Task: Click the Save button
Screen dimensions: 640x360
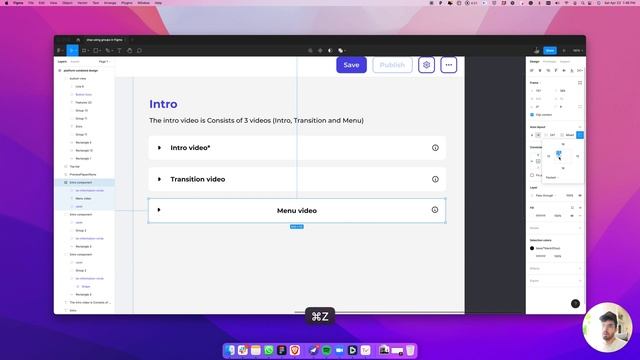Action: [x=351, y=65]
